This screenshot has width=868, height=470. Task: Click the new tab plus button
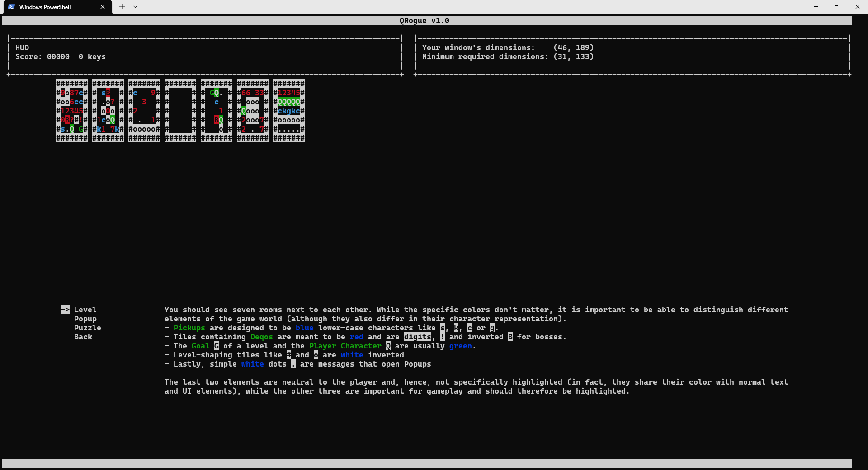121,7
